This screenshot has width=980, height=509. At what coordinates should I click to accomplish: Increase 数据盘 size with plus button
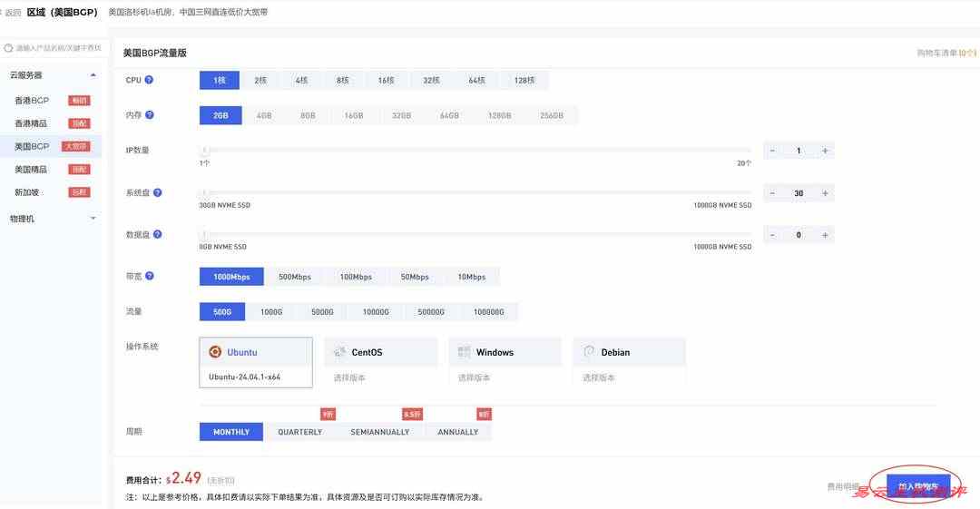pos(825,235)
